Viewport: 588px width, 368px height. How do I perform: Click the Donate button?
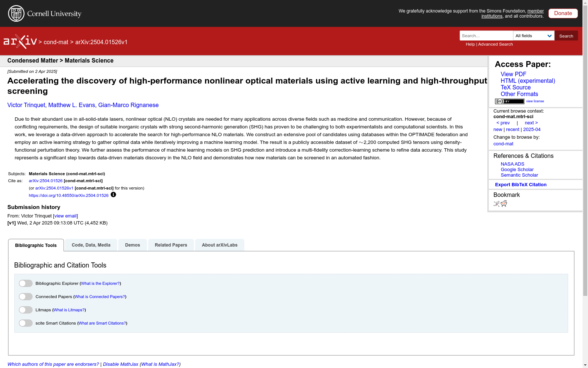(563, 13)
